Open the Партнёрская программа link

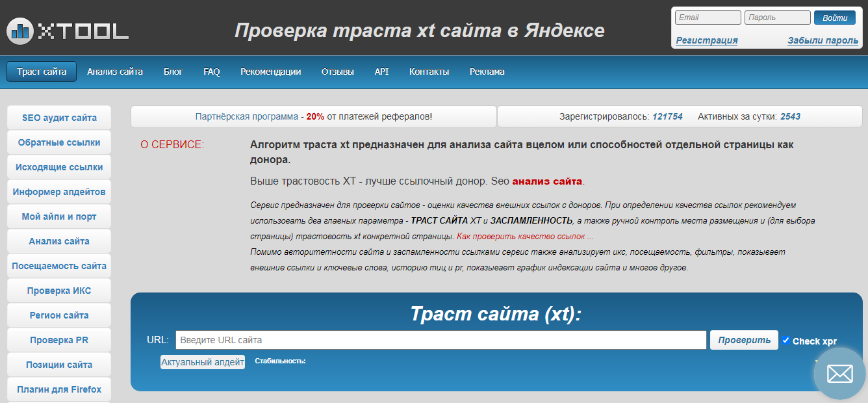[246, 117]
